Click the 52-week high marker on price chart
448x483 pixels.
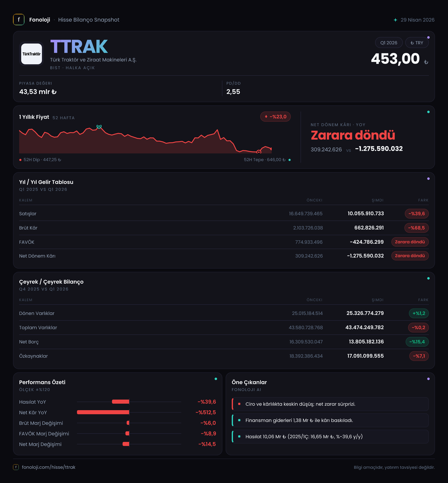[99, 126]
